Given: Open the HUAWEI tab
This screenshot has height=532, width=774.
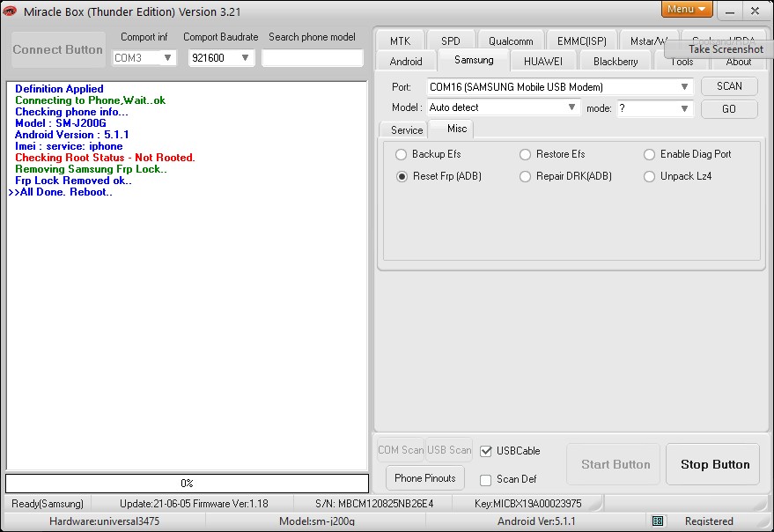Looking at the screenshot, I should (543, 62).
